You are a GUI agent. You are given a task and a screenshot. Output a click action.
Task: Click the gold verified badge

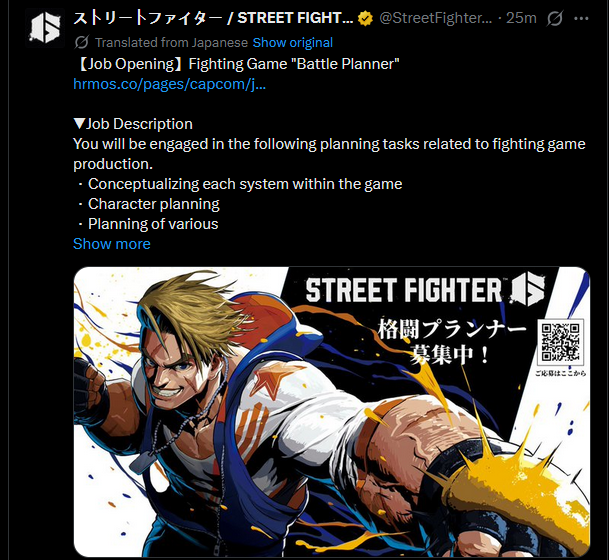coord(365,18)
